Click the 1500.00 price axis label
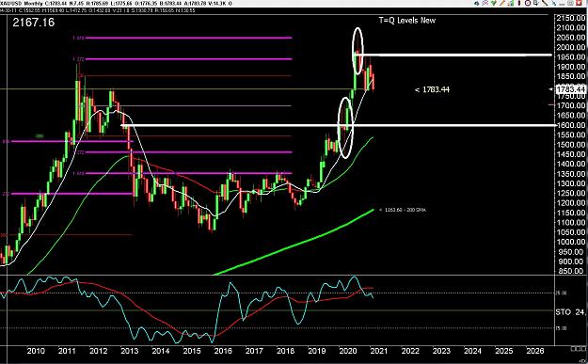 click(x=571, y=145)
